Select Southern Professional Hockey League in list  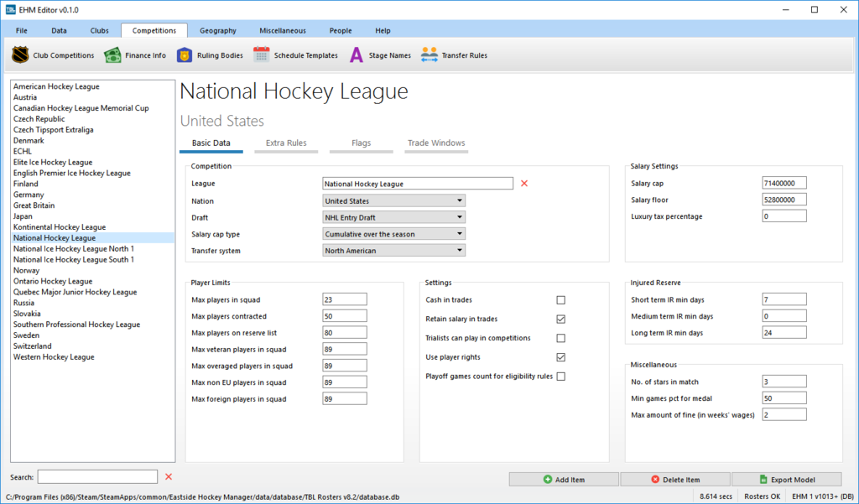point(92,325)
